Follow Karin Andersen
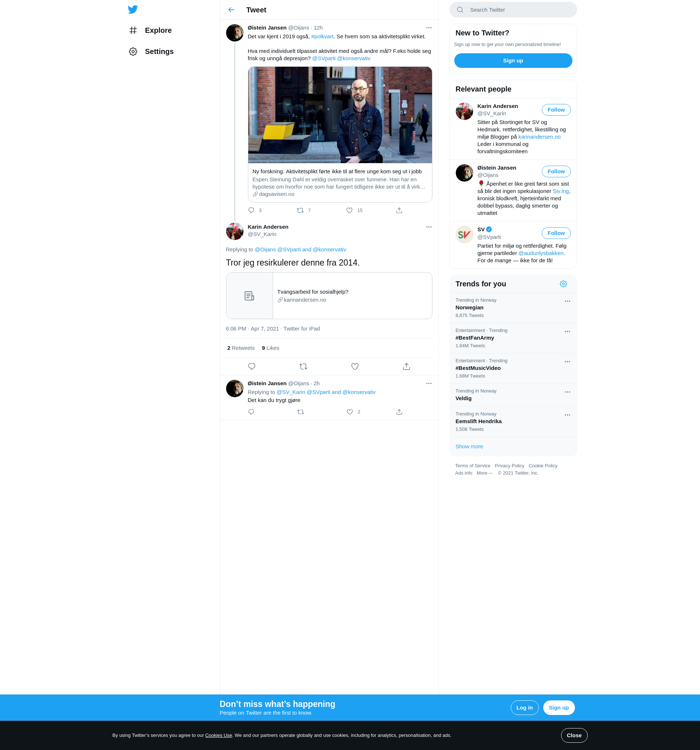This screenshot has height=750, width=700. click(556, 110)
